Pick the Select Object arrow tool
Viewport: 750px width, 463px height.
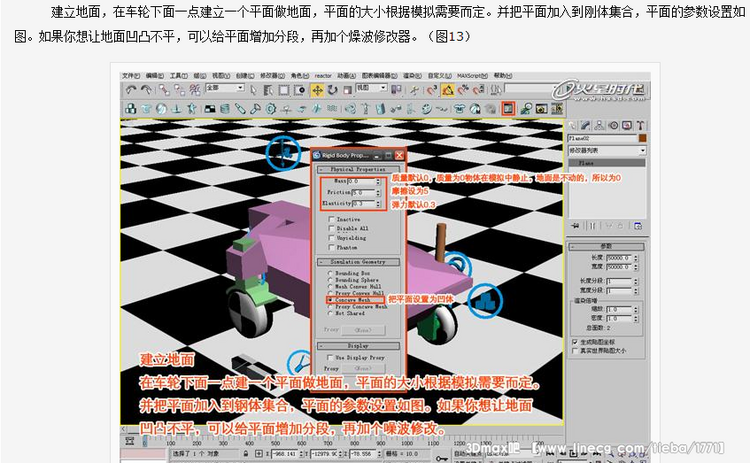pyautogui.click(x=254, y=89)
